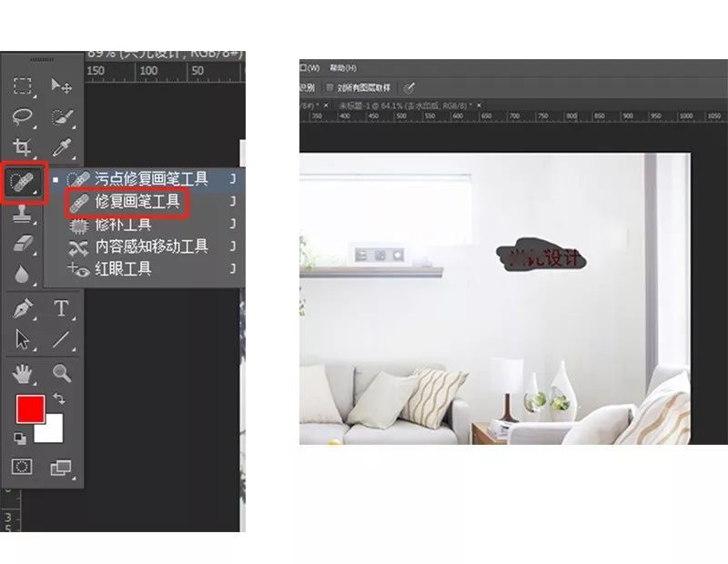Select the Lasso tool
The image size is (728, 564).
[x=24, y=116]
